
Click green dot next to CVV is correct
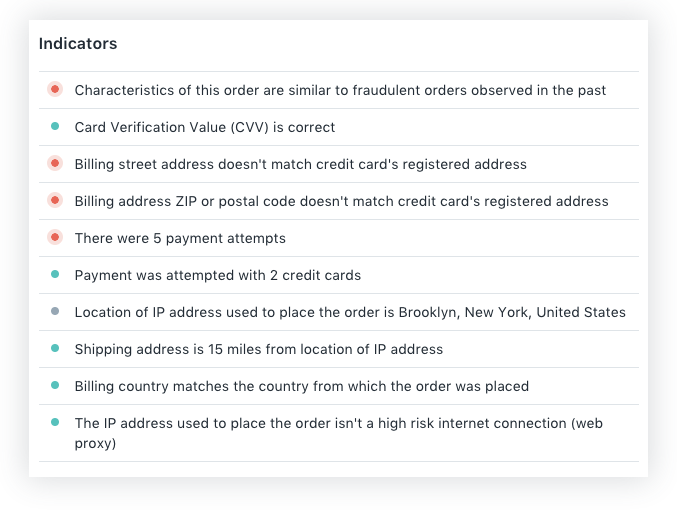pos(55,126)
